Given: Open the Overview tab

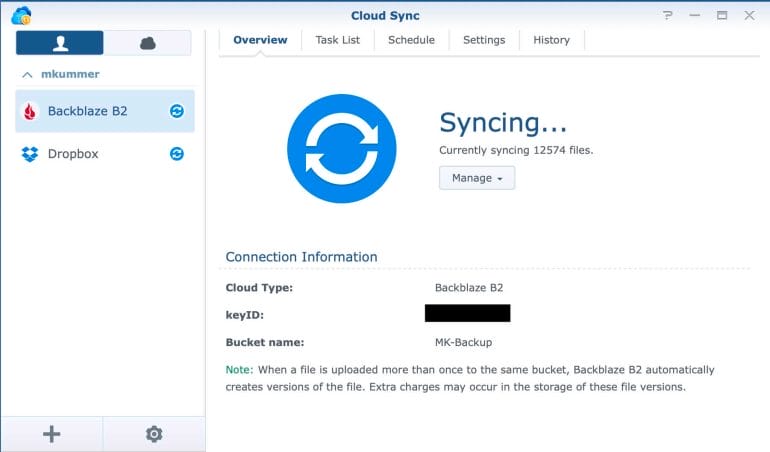Looking at the screenshot, I should click(x=260, y=40).
